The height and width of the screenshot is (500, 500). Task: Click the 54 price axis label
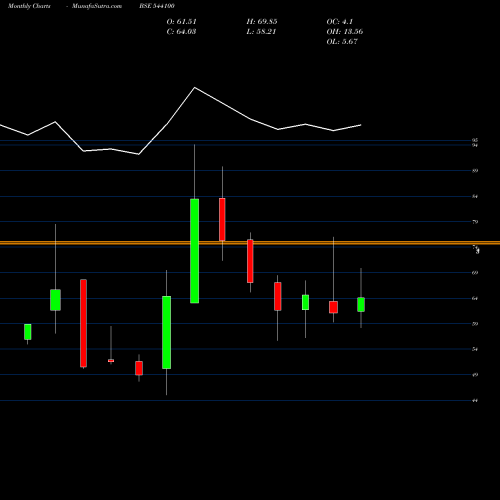(475, 349)
